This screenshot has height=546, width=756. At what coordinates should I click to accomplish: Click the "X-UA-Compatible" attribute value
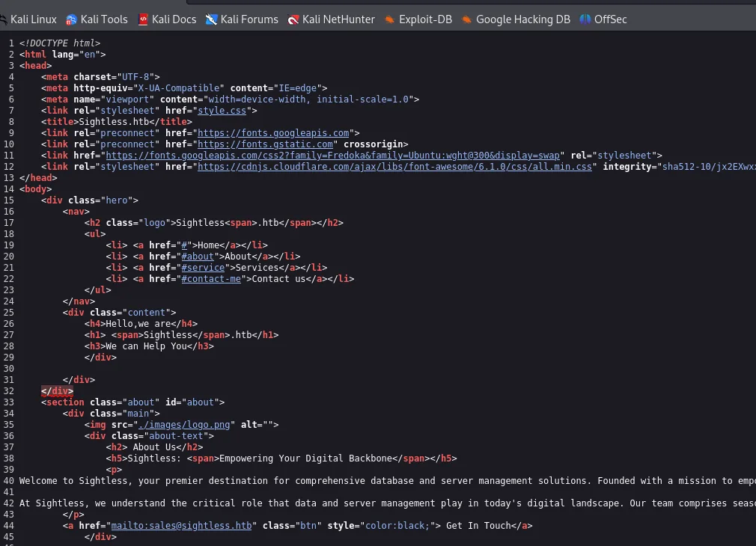click(x=179, y=88)
